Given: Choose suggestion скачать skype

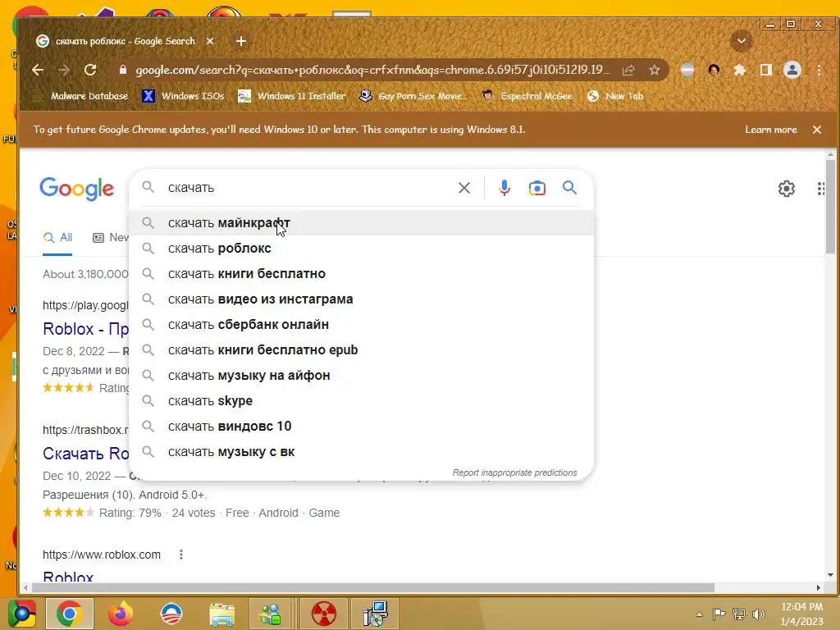Looking at the screenshot, I should pyautogui.click(x=362, y=401).
